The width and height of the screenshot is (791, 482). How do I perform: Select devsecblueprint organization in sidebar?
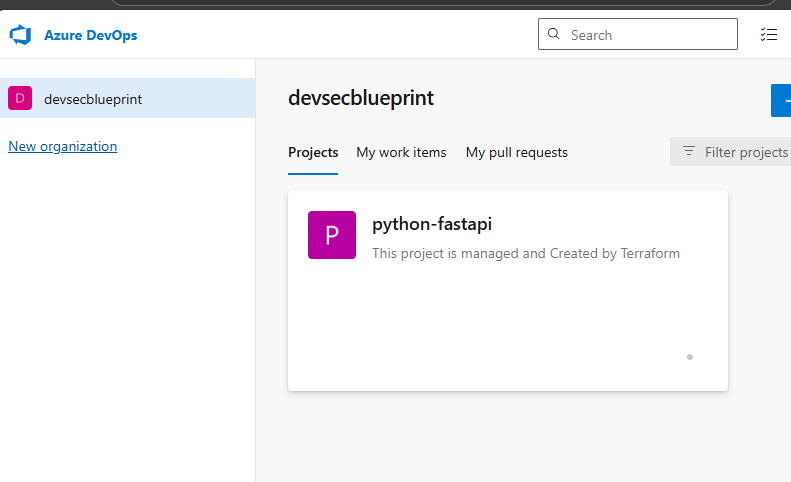93,99
